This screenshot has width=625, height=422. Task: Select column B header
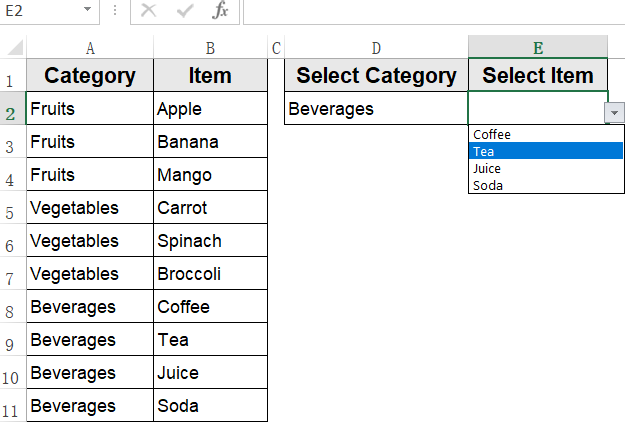(210, 47)
